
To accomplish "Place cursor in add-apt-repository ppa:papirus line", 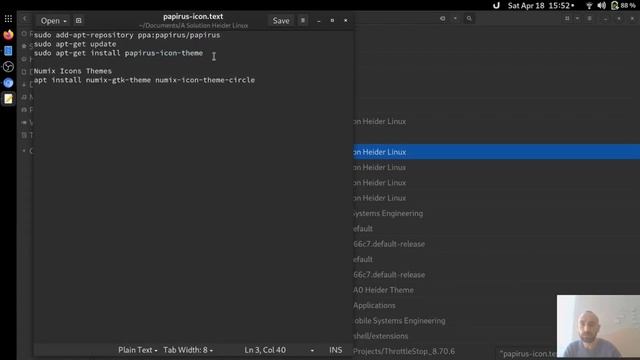I will coord(127,35).
